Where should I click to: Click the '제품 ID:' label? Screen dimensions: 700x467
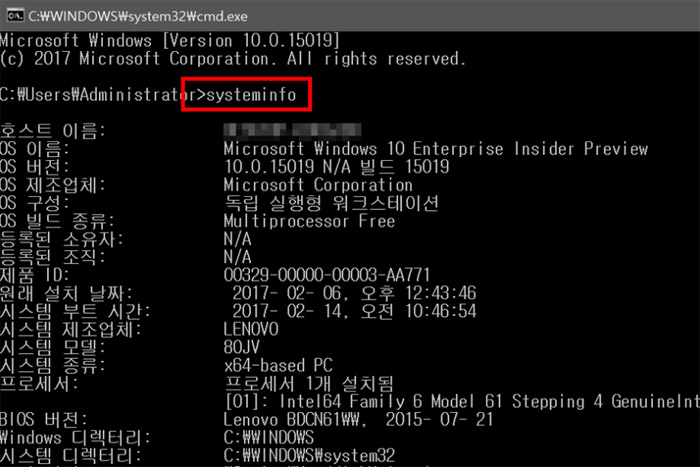click(x=35, y=275)
